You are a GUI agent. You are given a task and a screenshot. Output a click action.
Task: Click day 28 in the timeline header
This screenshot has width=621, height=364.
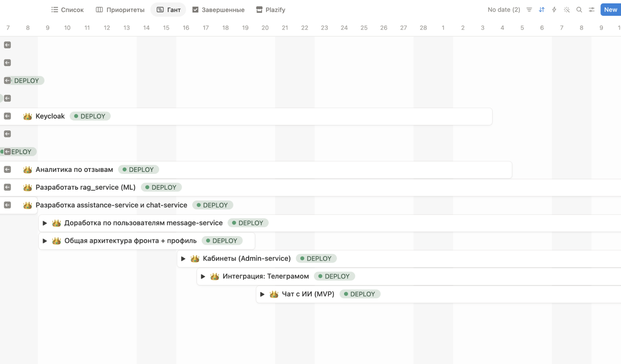point(424,28)
